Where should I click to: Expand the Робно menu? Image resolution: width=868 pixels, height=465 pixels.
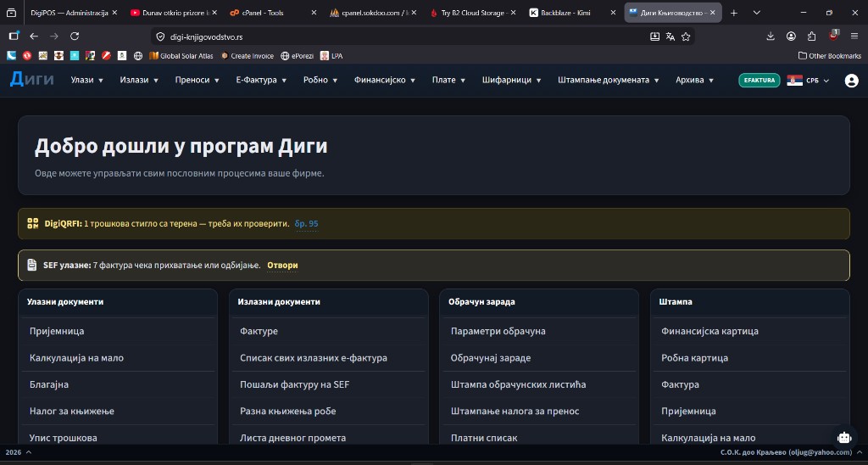(x=320, y=80)
